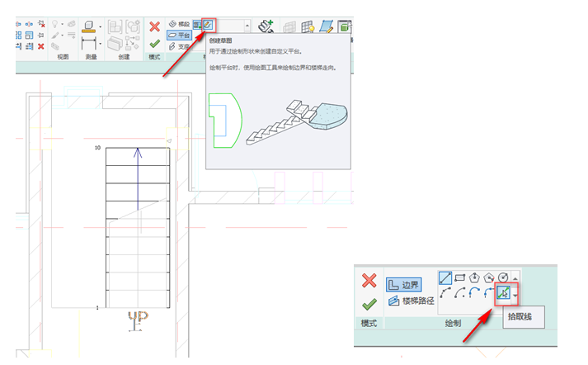This screenshot has width=588, height=365.
Task: Open the dropdown arrow beside the Create Sketch icon
Action: coord(245,26)
